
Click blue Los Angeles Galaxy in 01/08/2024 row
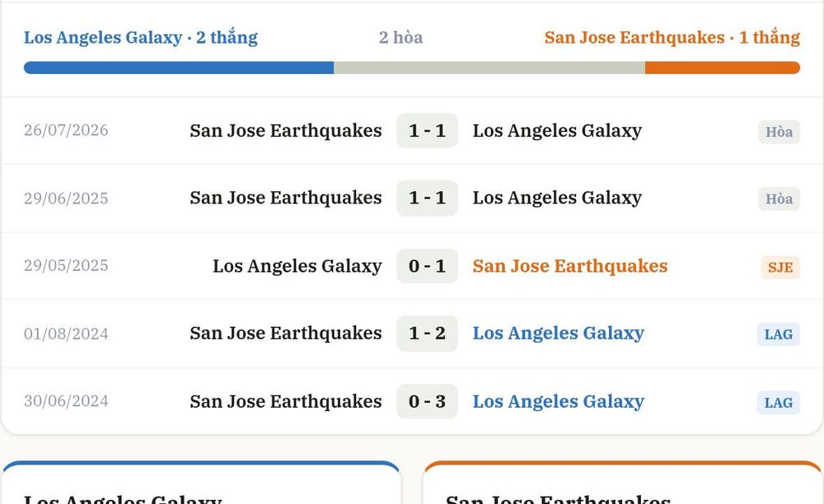558,334
